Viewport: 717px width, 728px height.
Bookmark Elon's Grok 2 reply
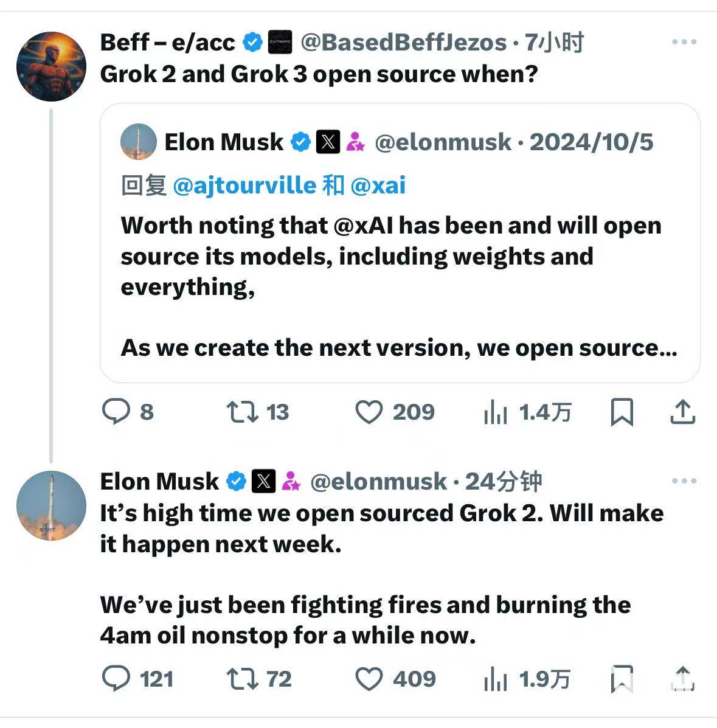pos(622,679)
